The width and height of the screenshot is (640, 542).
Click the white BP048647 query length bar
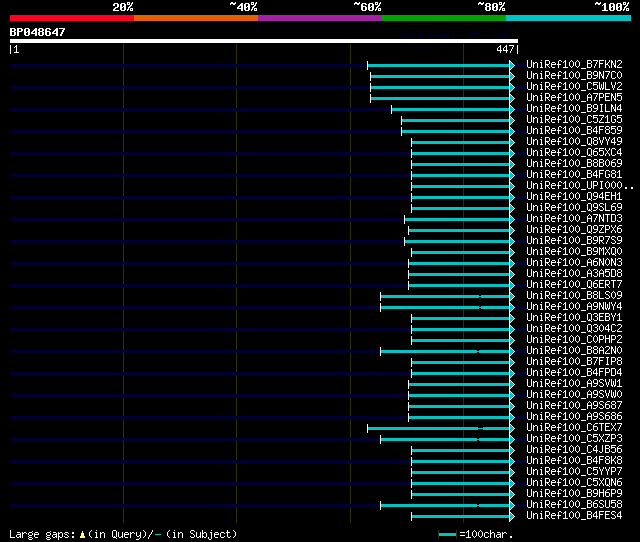click(x=264, y=41)
